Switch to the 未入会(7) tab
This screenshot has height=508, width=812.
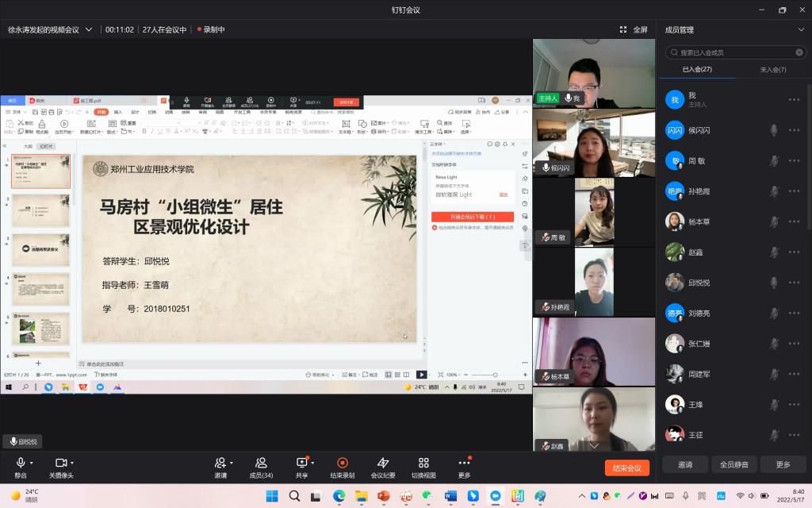click(773, 70)
